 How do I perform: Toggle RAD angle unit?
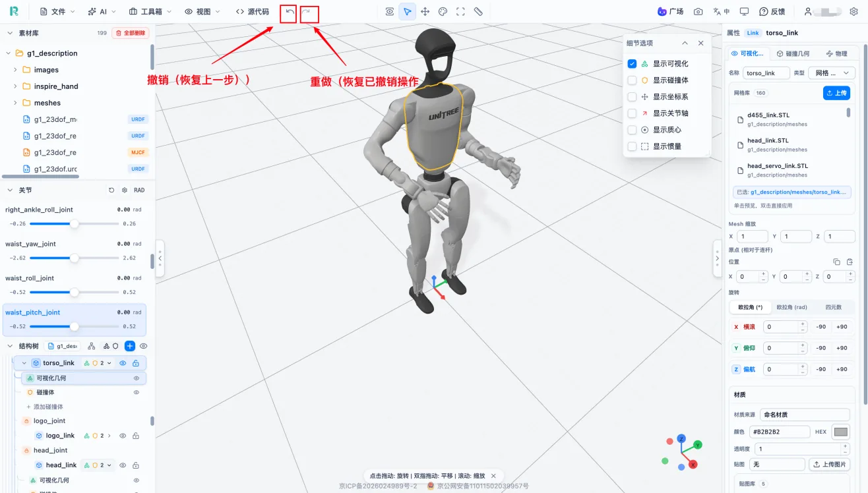[139, 190]
